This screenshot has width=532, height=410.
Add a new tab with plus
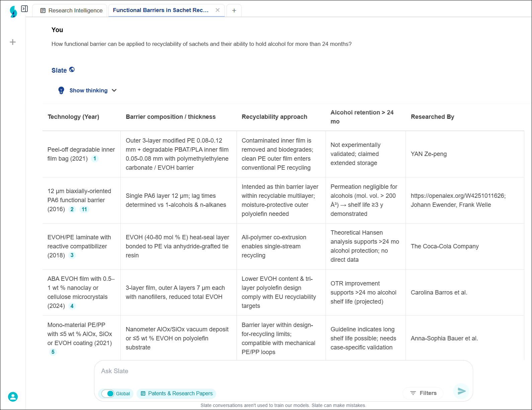click(234, 11)
